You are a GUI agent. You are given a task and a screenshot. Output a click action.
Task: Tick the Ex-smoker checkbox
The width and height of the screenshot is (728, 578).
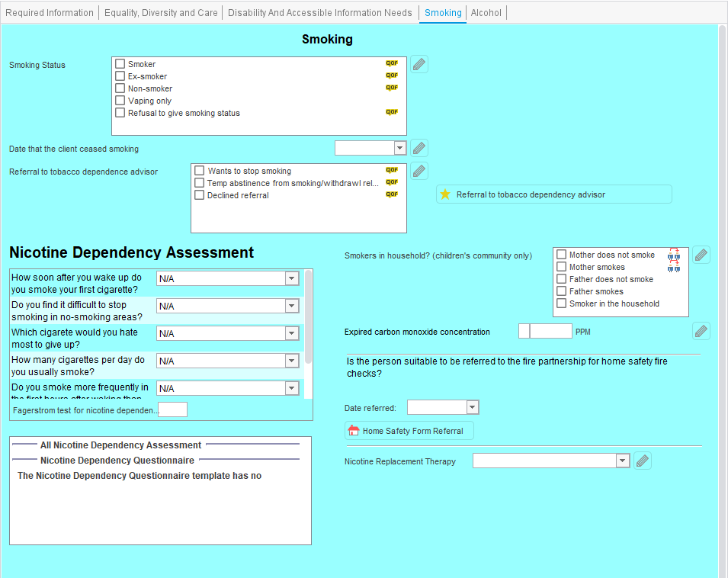pyautogui.click(x=120, y=75)
